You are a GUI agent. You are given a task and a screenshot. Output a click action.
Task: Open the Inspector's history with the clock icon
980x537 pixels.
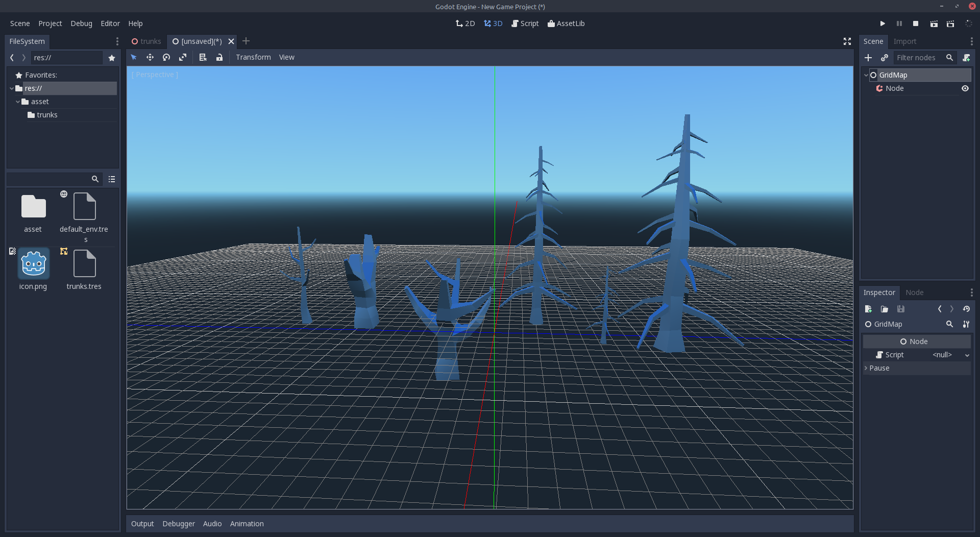coord(967,309)
